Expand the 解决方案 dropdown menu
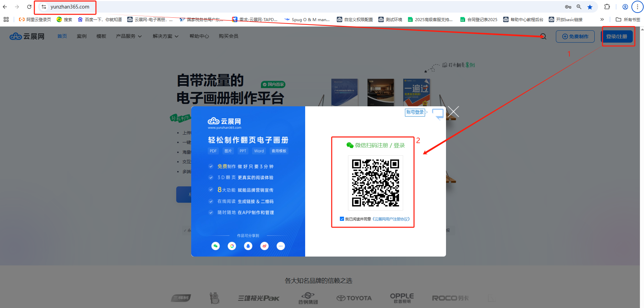644x308 pixels. click(165, 36)
